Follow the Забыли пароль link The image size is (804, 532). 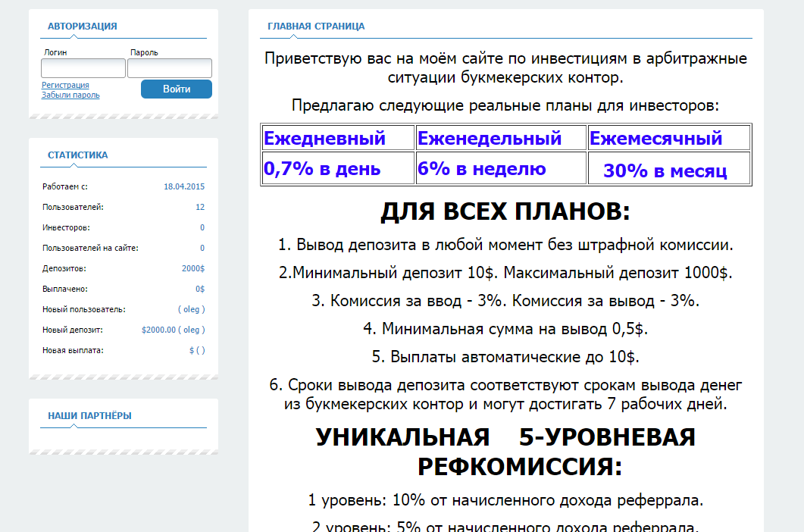click(x=70, y=95)
